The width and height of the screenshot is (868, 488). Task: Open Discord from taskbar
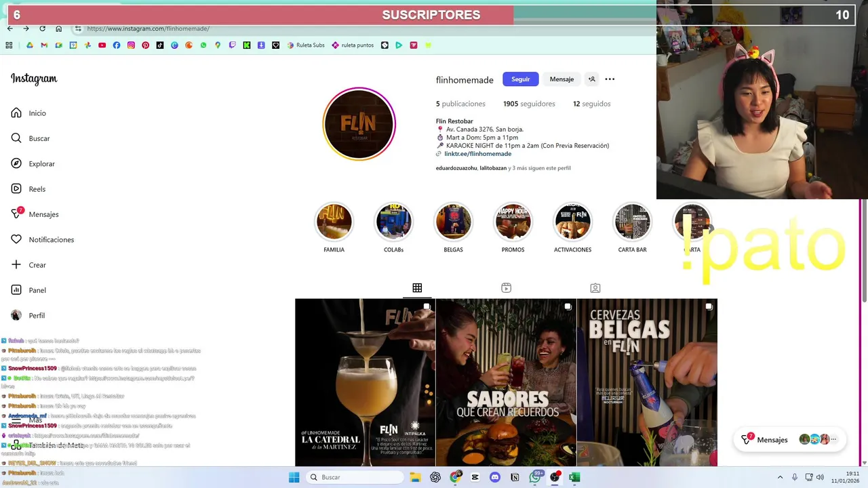coord(495,477)
